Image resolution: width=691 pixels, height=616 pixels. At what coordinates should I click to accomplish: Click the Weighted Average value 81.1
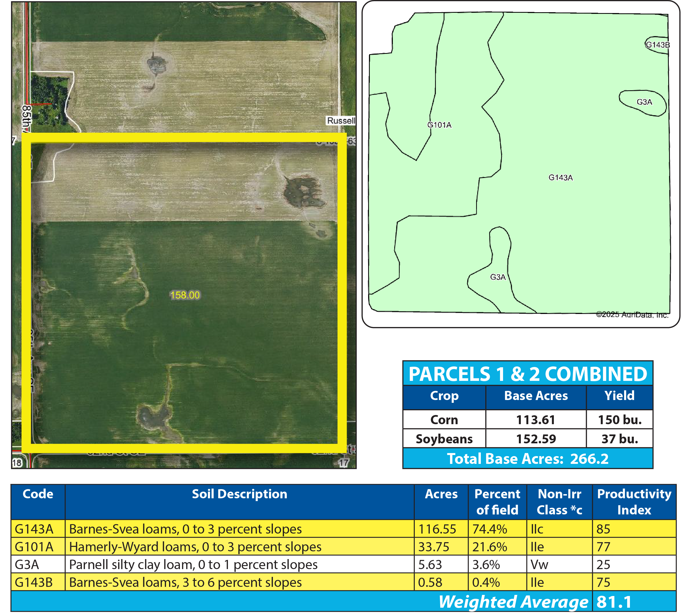click(614, 602)
